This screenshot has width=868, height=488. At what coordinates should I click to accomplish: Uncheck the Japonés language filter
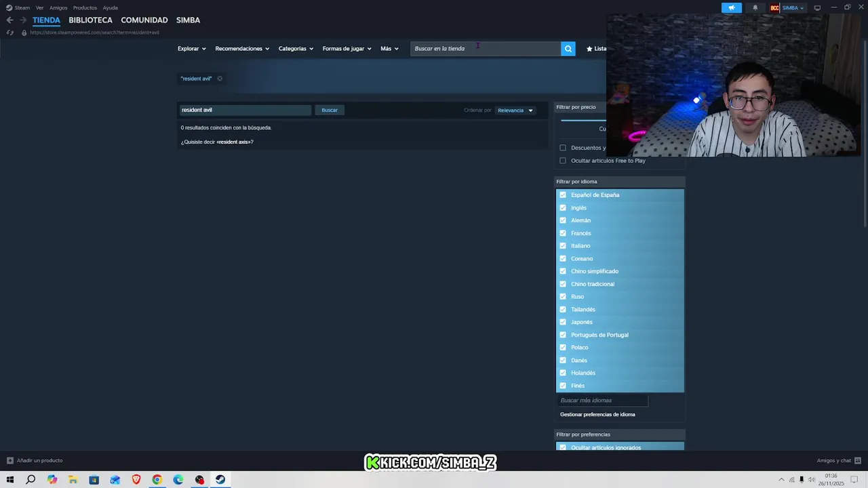coord(563,322)
